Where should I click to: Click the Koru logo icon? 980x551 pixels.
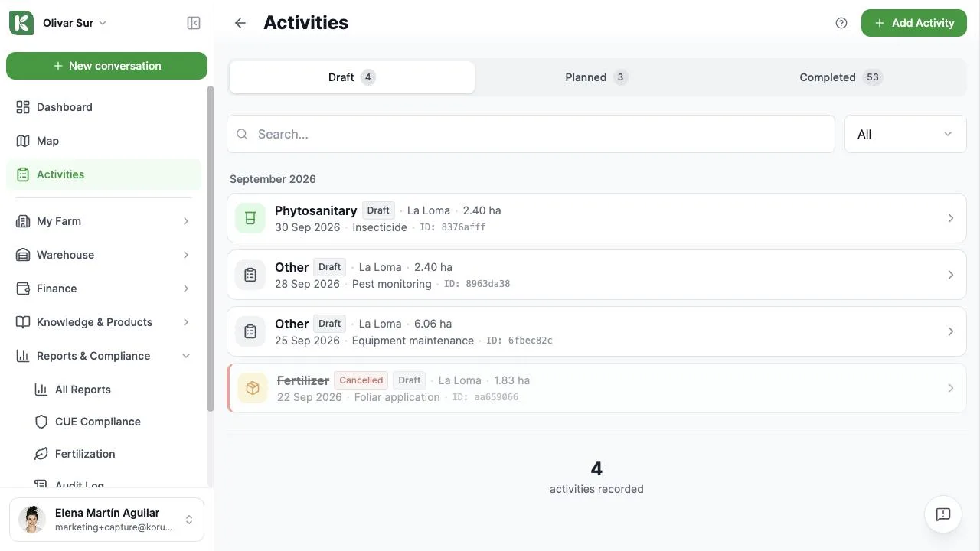pyautogui.click(x=21, y=23)
